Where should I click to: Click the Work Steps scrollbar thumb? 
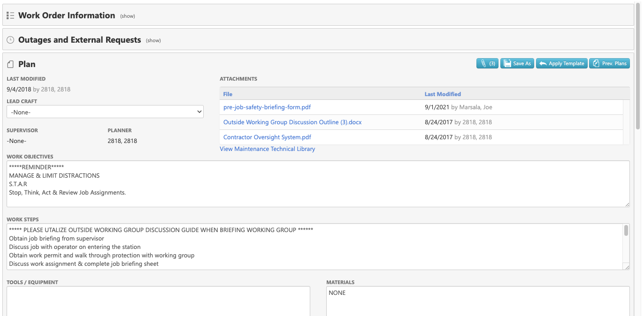coord(626,230)
